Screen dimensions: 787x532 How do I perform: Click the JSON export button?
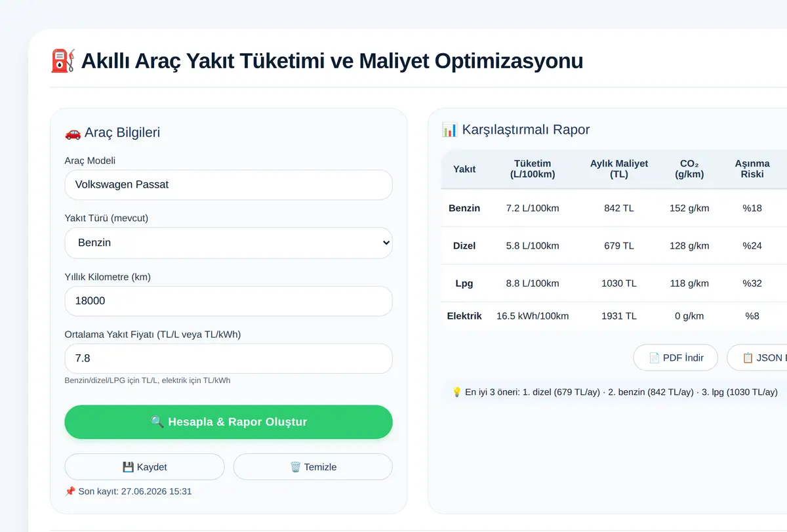(757, 358)
